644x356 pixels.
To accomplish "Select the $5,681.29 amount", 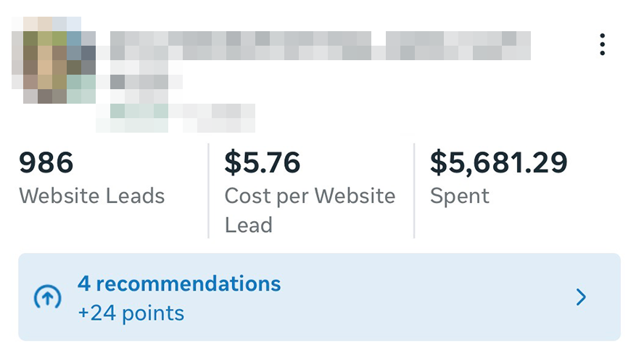I will click(x=498, y=162).
